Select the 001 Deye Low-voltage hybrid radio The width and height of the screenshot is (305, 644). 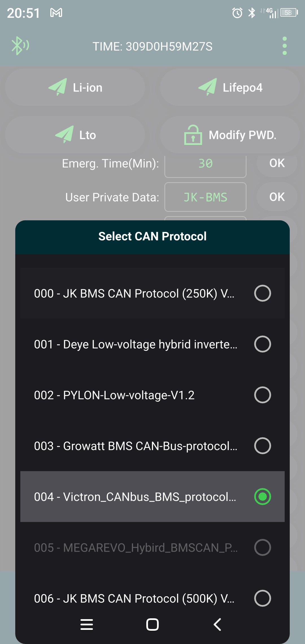pos(262,344)
